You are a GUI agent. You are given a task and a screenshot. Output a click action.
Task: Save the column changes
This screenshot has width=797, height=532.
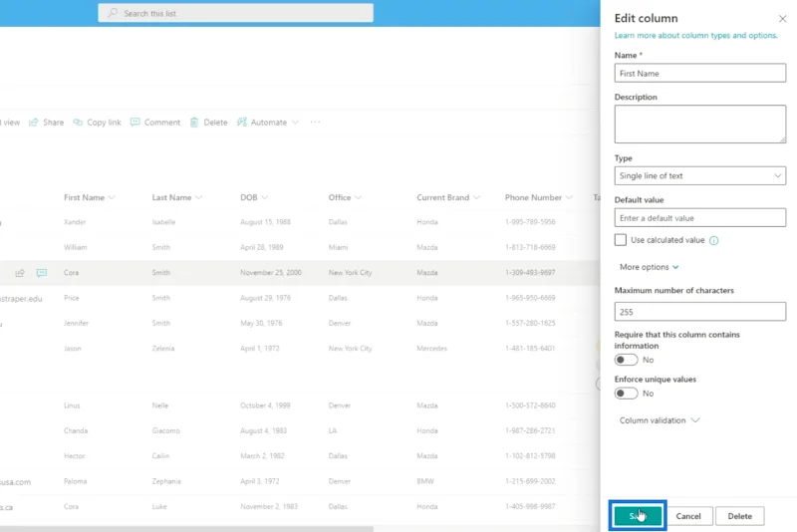point(638,516)
